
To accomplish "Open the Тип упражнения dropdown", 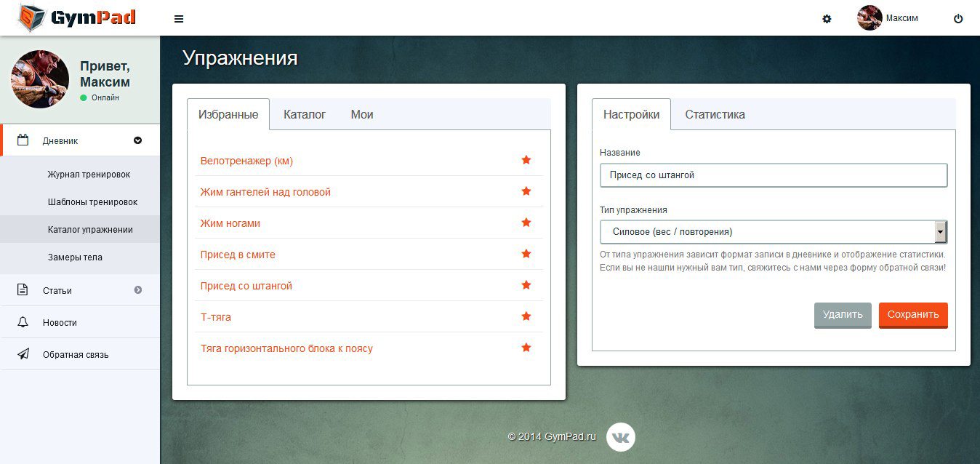I will point(774,232).
